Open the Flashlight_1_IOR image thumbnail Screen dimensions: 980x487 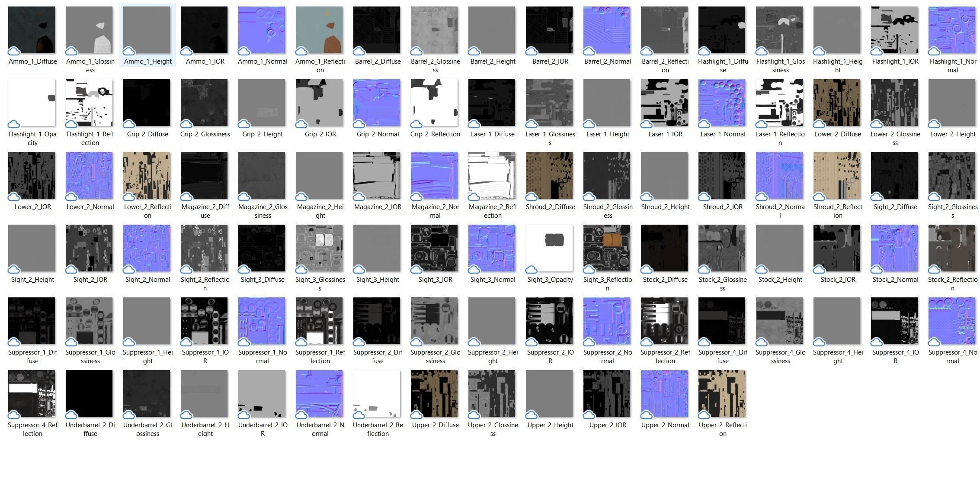(894, 30)
